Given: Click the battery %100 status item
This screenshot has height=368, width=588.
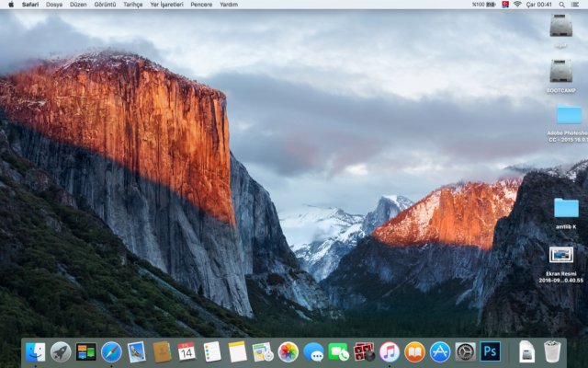Looking at the screenshot, I should pos(483,5).
